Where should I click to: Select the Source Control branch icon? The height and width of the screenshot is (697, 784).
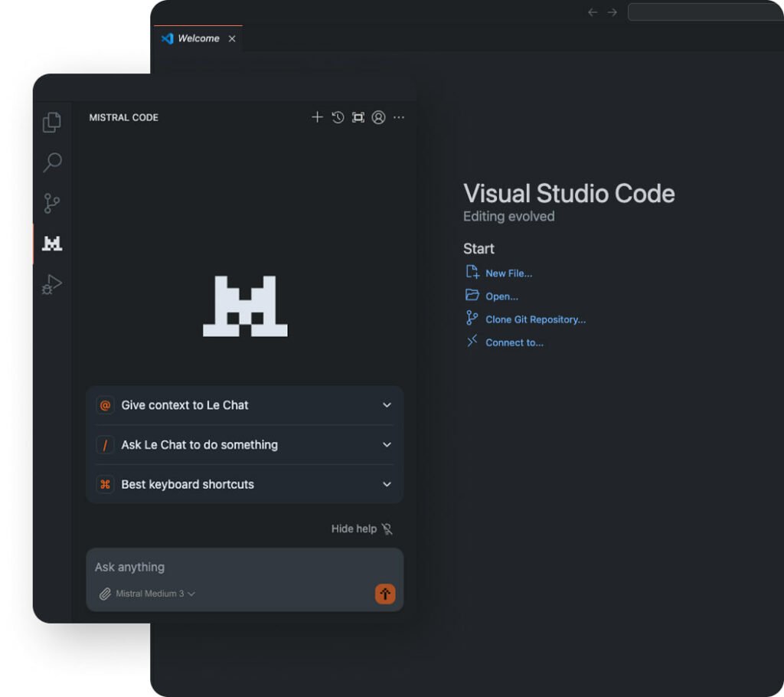51,203
